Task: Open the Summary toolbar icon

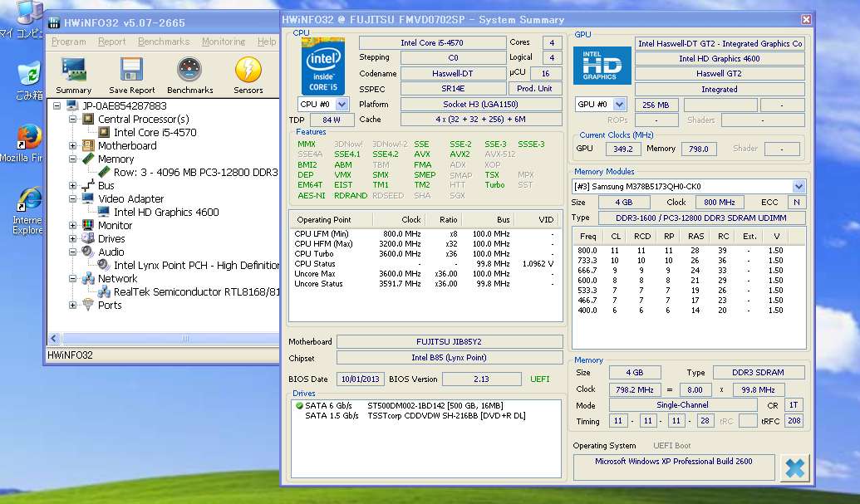Action: [73, 71]
